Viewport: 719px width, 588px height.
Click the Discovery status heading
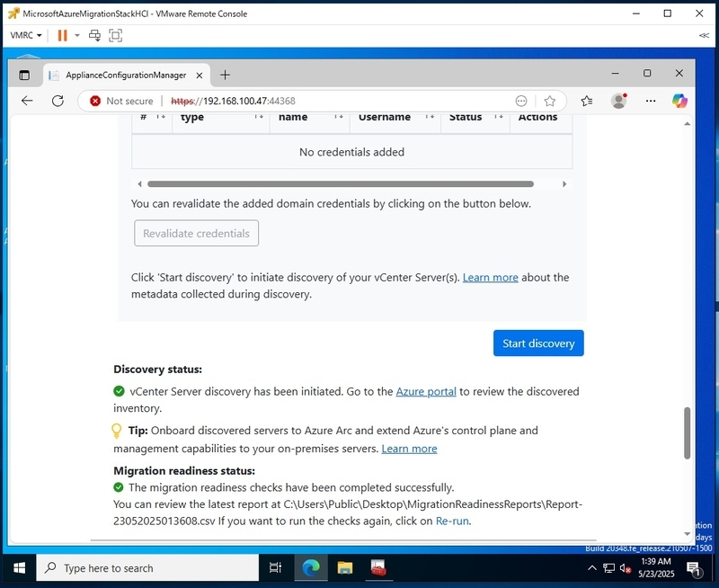pos(158,370)
